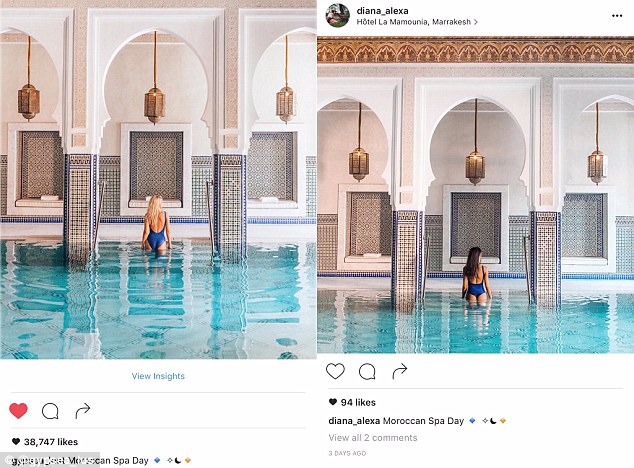View all 2 comments
Screen dimensions: 634x468
[x=373, y=438]
